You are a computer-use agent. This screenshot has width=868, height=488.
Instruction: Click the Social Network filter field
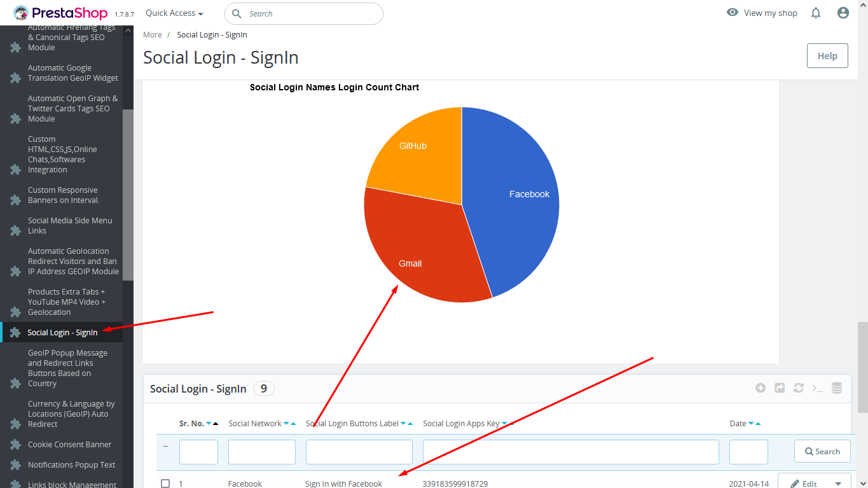262,452
